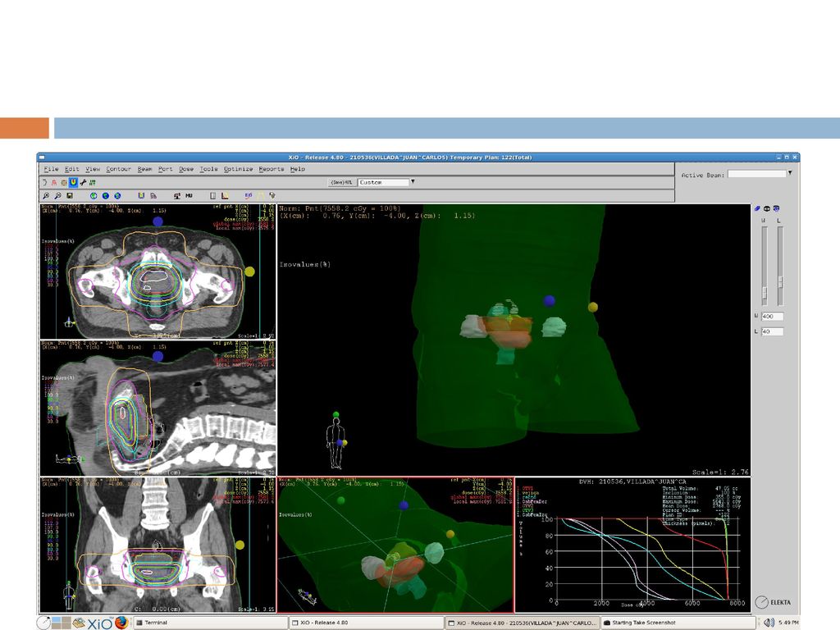Open the Tools menu

pyautogui.click(x=209, y=169)
